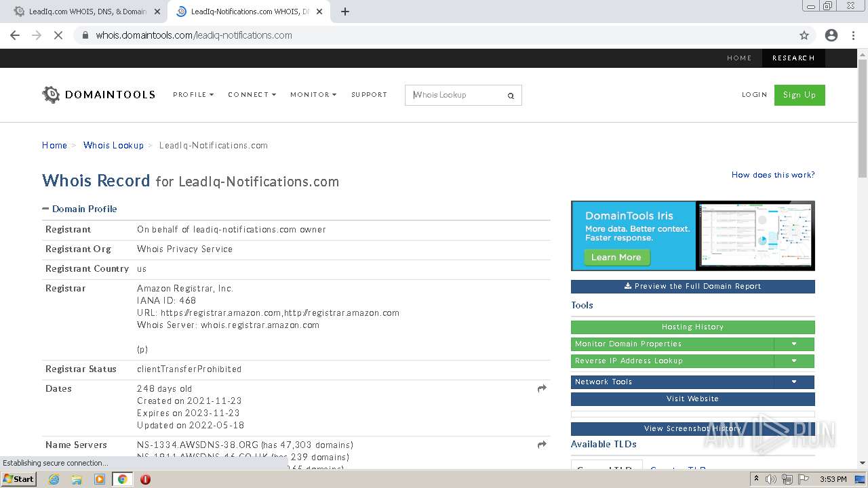This screenshot has width=868, height=488.
Task: Select 'Created on 2021-11-23' text
Action: pos(189,401)
